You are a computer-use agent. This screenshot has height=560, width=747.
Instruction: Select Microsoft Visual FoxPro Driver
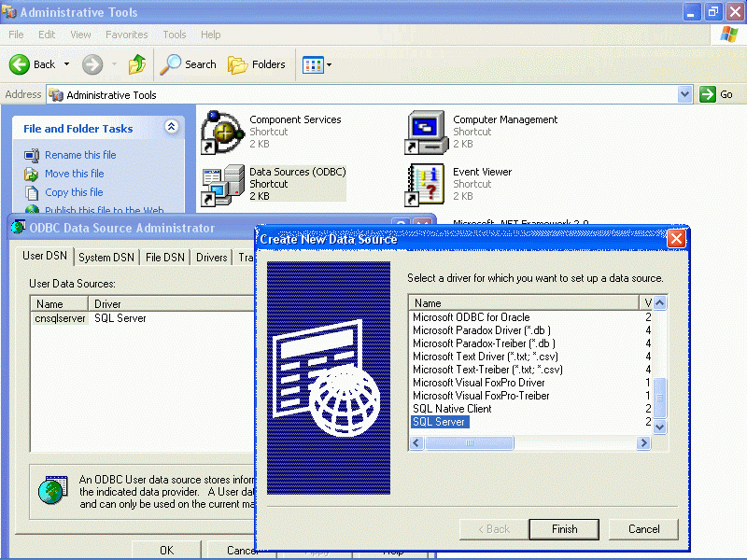pos(479,383)
